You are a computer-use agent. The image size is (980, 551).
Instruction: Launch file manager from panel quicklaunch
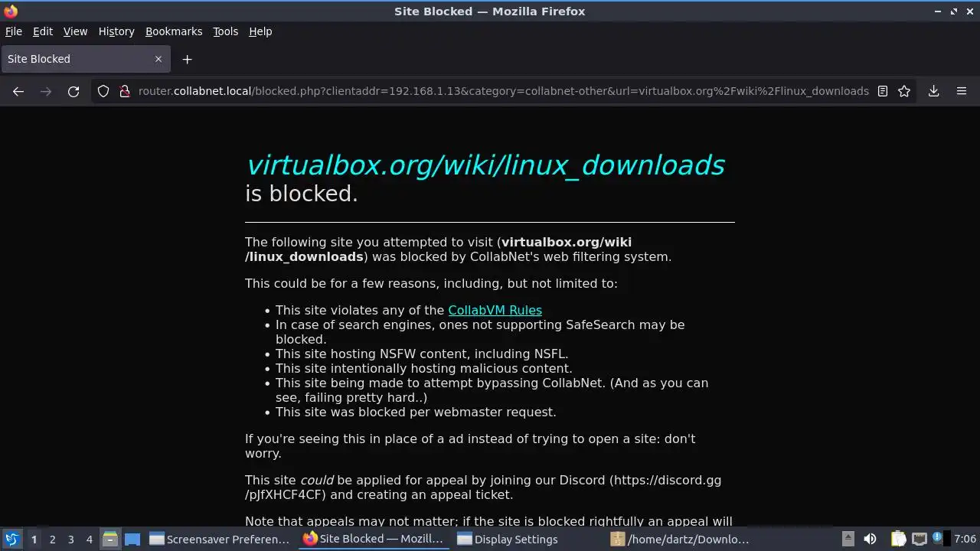[x=109, y=539]
